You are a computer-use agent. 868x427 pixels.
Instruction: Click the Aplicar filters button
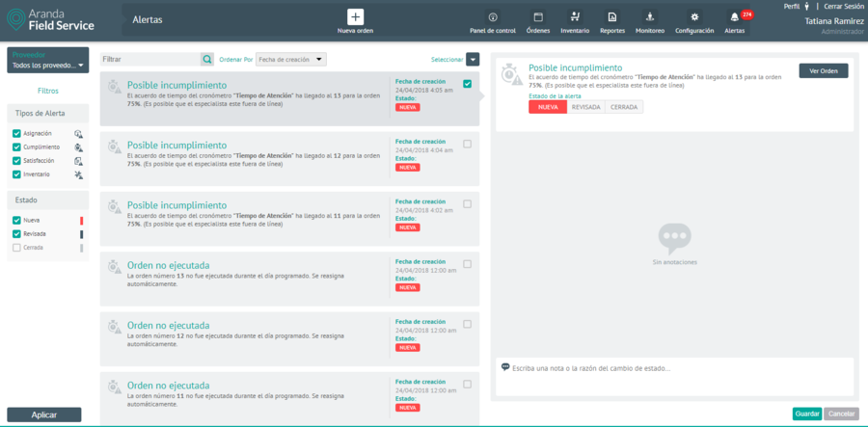click(x=44, y=414)
